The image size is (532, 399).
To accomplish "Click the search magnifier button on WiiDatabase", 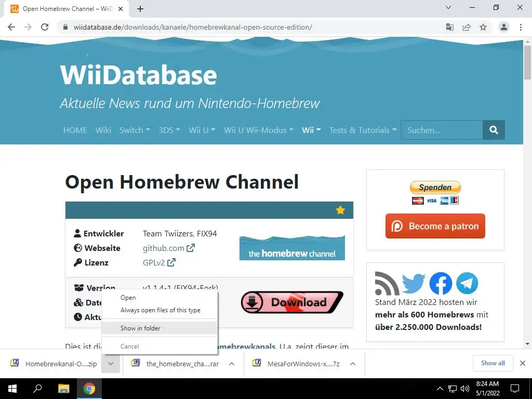I will [494, 130].
